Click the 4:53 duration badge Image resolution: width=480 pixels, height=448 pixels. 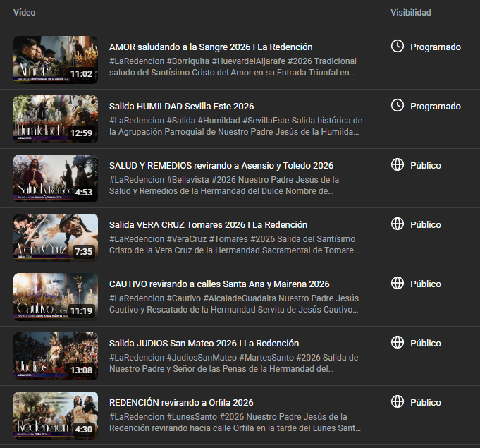[84, 193]
